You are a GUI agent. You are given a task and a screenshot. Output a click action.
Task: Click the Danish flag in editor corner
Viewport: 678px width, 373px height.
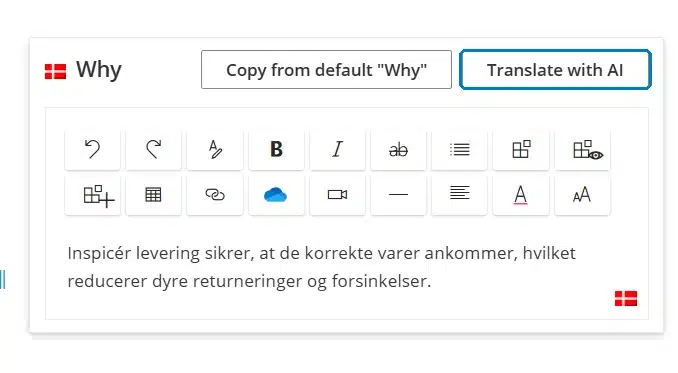pos(626,298)
